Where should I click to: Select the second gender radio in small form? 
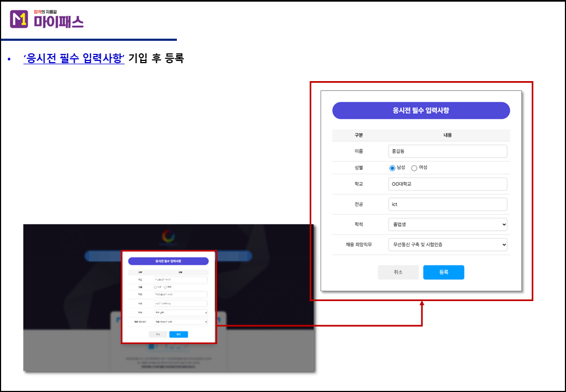tap(165, 287)
